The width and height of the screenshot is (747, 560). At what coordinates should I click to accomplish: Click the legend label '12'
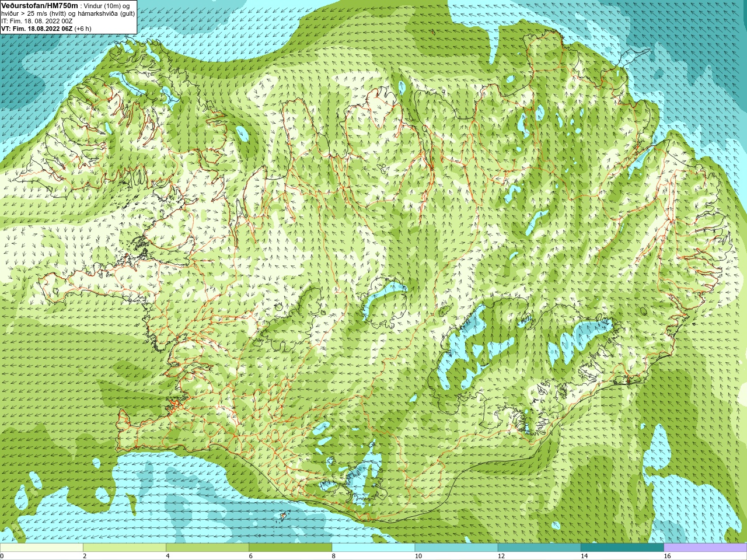coord(501,556)
